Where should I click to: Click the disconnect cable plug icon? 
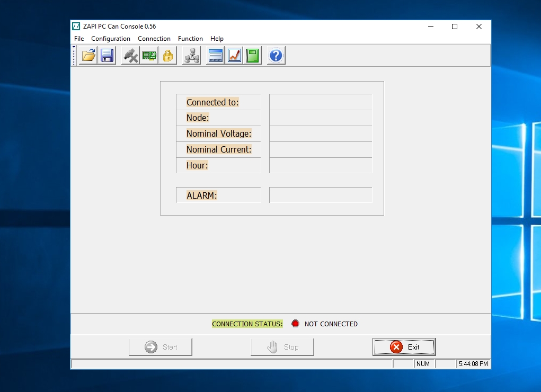click(x=130, y=56)
